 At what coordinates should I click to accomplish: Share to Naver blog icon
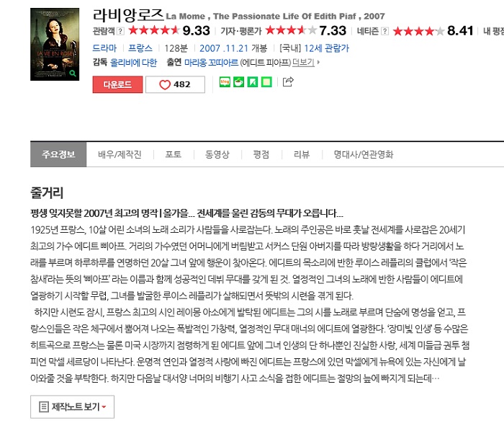click(x=225, y=82)
